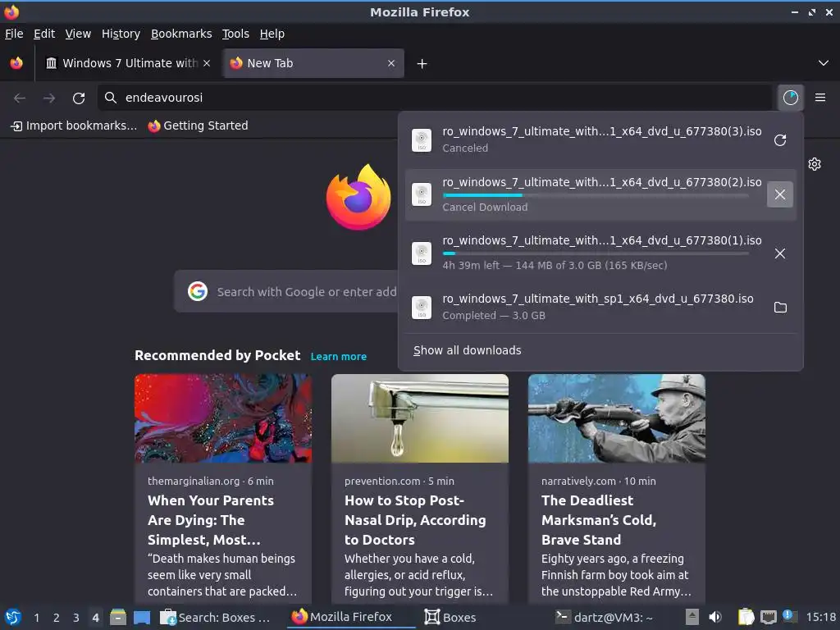
Task: Switch to workspace 1 in taskbar
Action: (36, 618)
